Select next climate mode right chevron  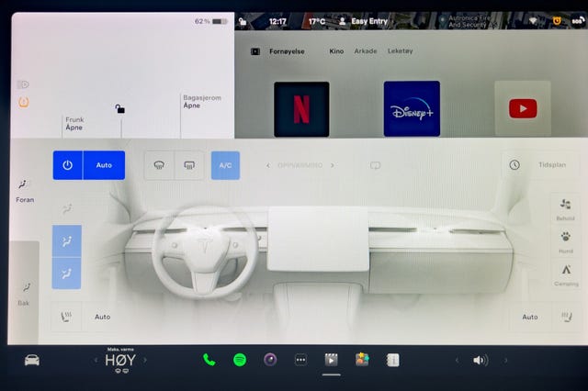(x=333, y=165)
